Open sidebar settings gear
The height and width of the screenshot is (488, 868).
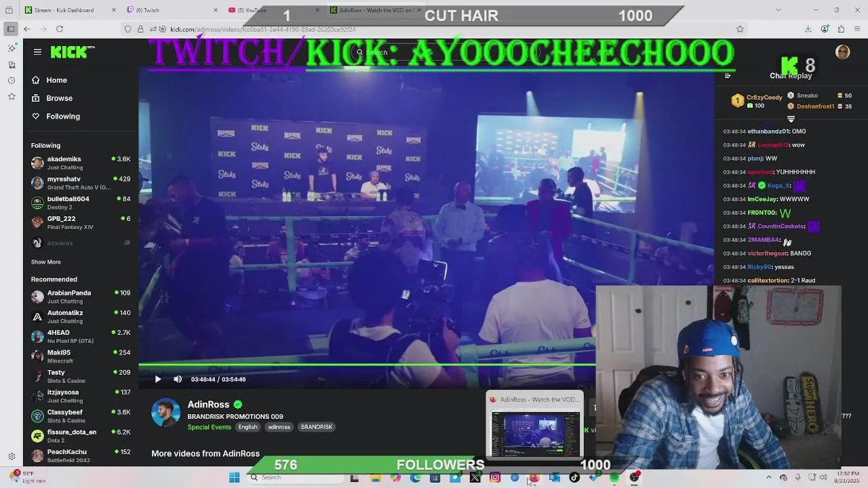pyautogui.click(x=11, y=457)
